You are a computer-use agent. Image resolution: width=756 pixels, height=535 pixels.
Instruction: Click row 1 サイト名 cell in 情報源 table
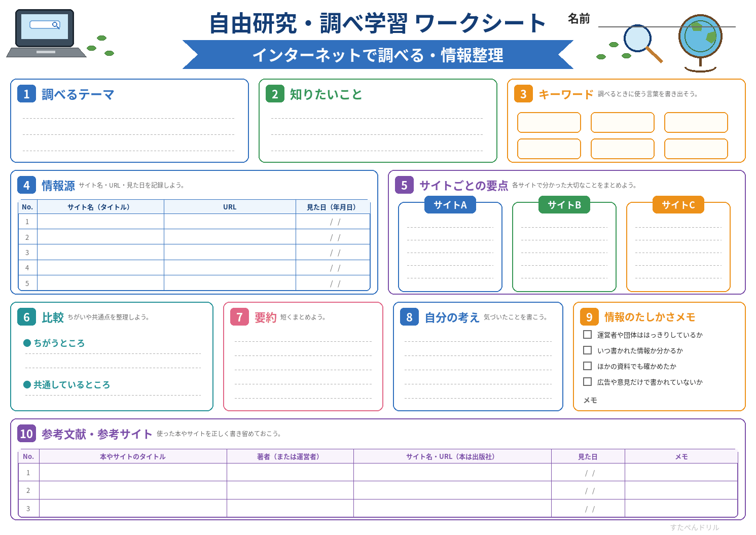tap(100, 222)
